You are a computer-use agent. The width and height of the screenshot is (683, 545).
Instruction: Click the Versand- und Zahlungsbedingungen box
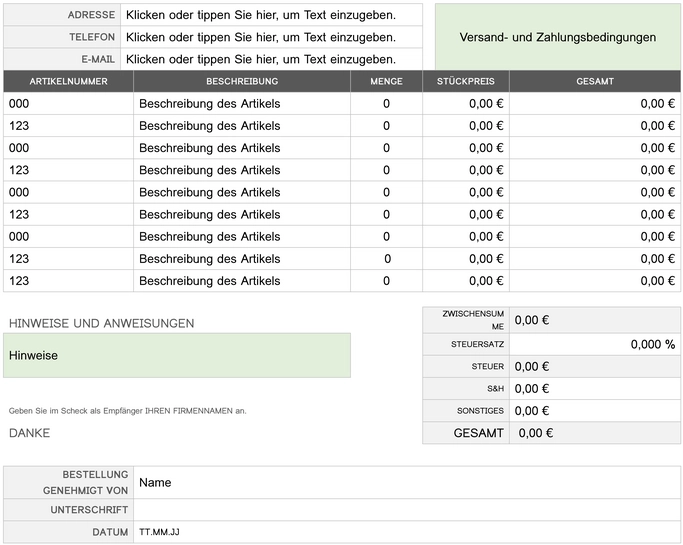click(558, 37)
